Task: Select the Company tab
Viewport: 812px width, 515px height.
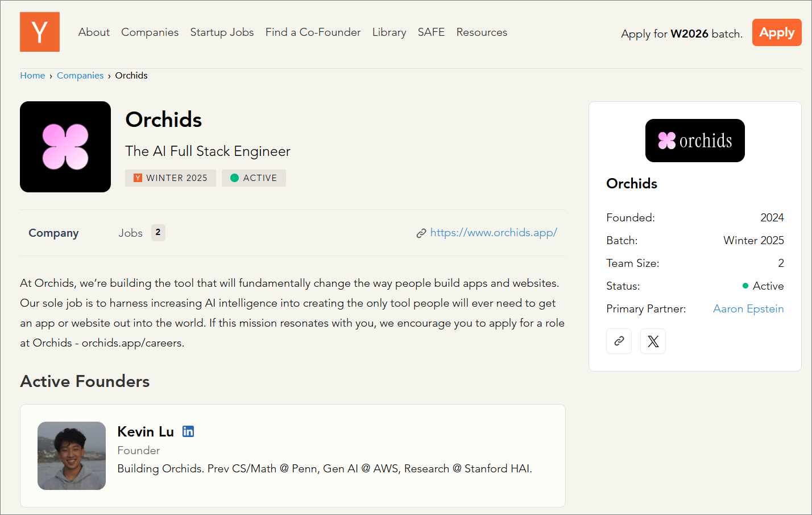Action: coord(53,233)
